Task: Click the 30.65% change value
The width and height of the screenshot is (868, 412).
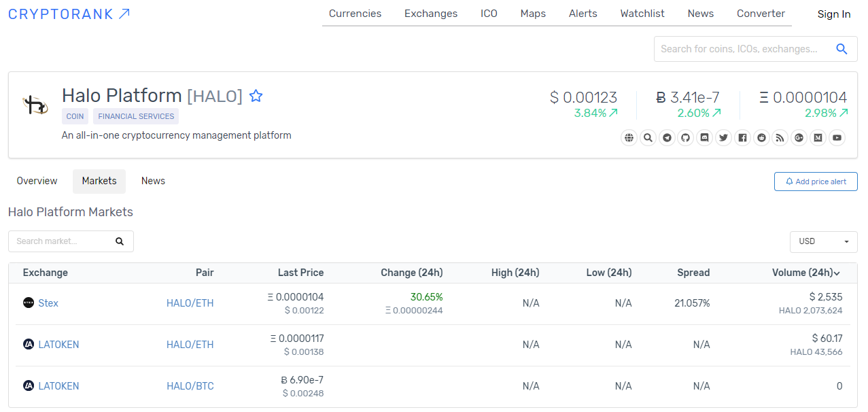Action: pos(426,297)
